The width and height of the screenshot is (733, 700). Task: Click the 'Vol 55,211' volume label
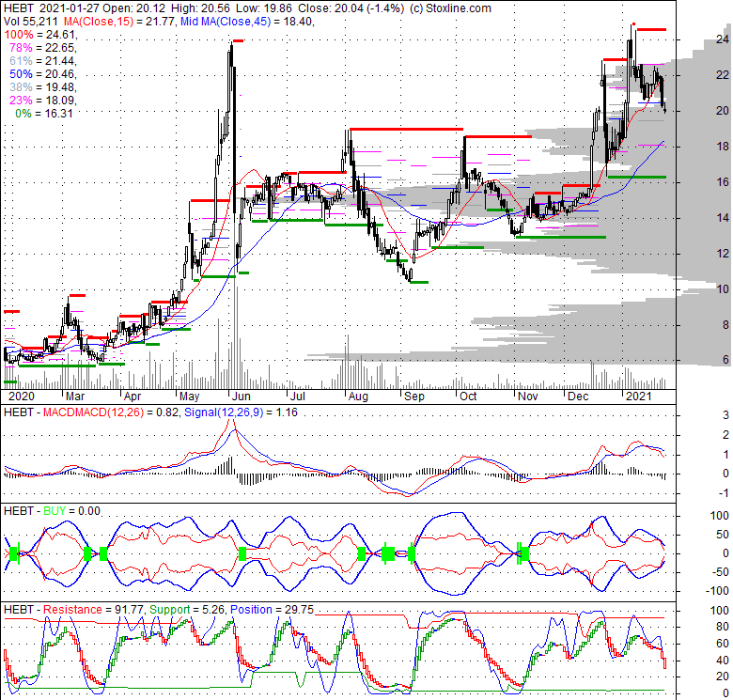(x=31, y=22)
